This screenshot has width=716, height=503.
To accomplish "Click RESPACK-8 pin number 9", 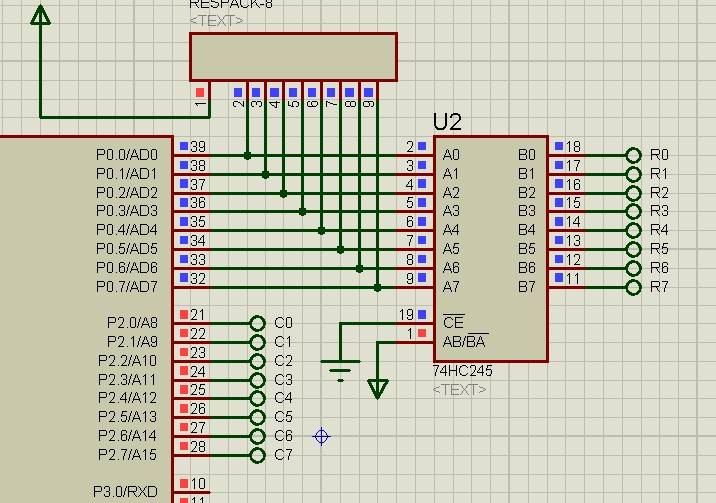I will pyautogui.click(x=369, y=103).
